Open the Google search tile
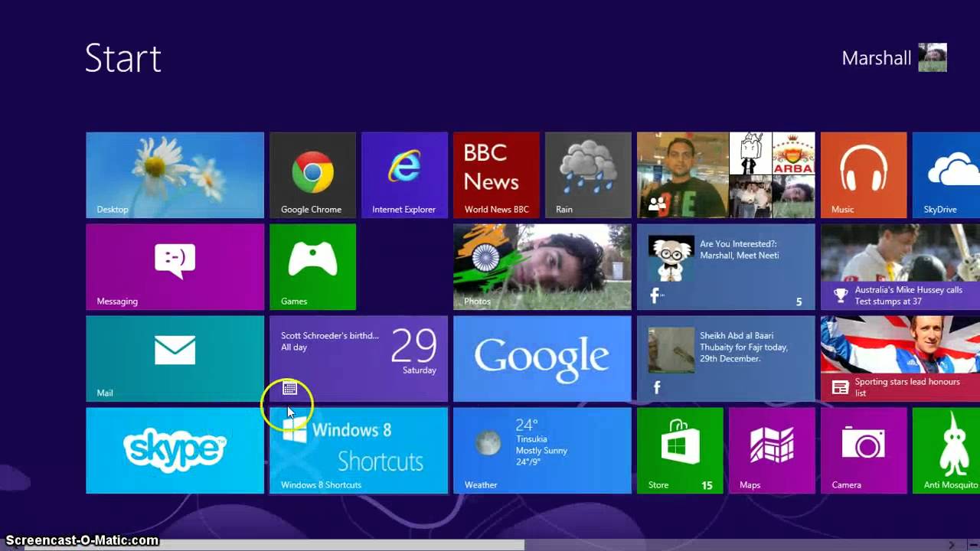 542,358
